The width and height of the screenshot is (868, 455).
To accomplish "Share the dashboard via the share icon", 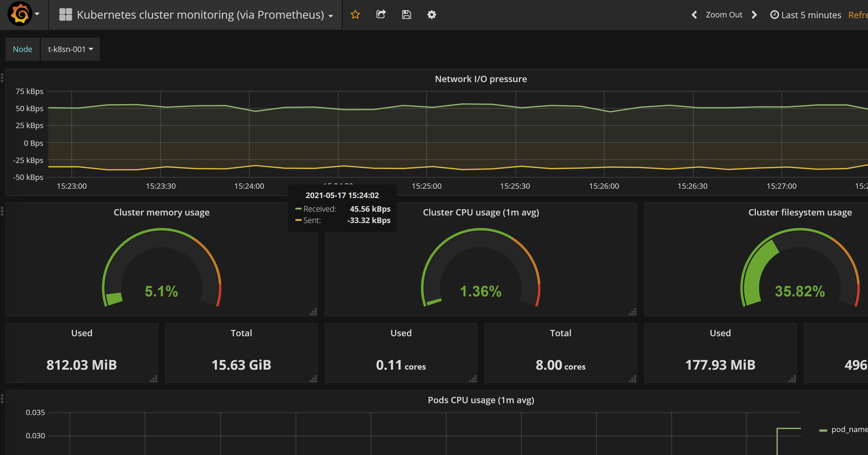I will coord(381,14).
